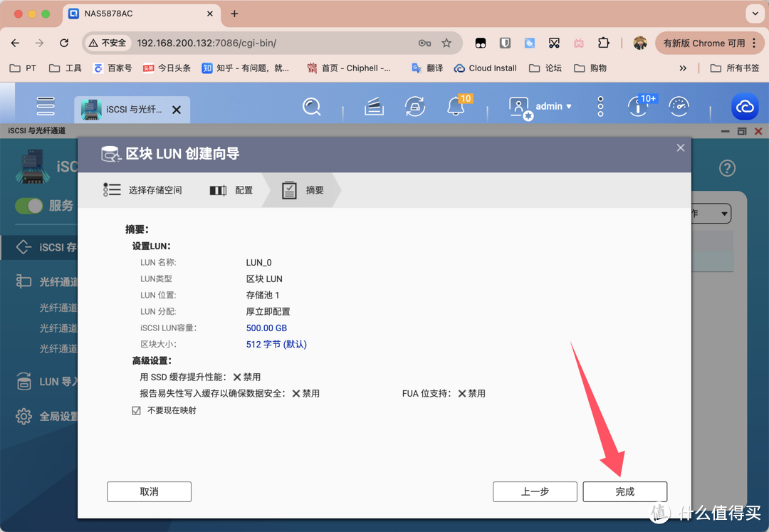Viewport: 769px width, 532px height.
Task: Click the Chrome address bar URL
Action: (x=206, y=43)
